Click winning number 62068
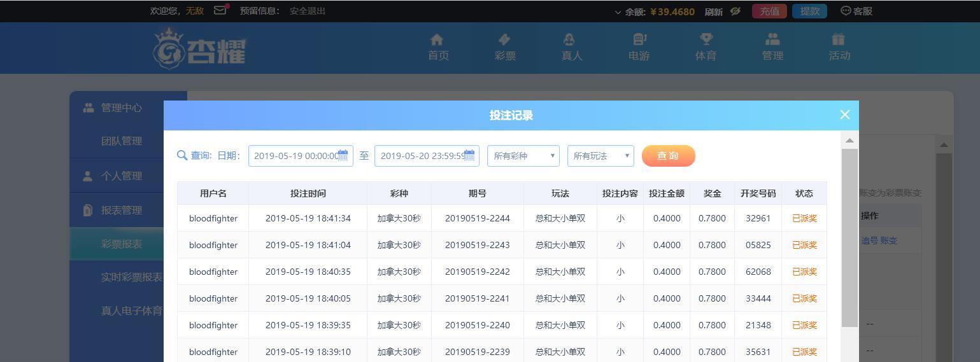Viewport: 980px width, 362px height. click(x=758, y=272)
